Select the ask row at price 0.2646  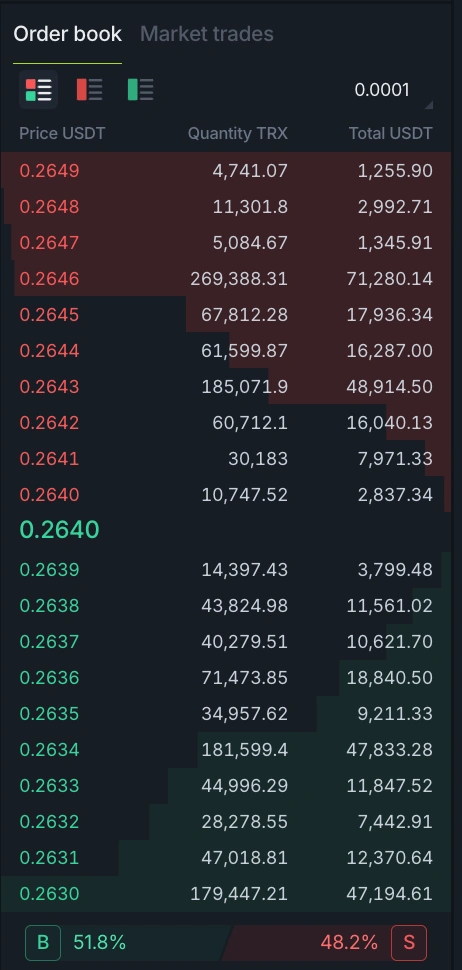pyautogui.click(x=226, y=278)
